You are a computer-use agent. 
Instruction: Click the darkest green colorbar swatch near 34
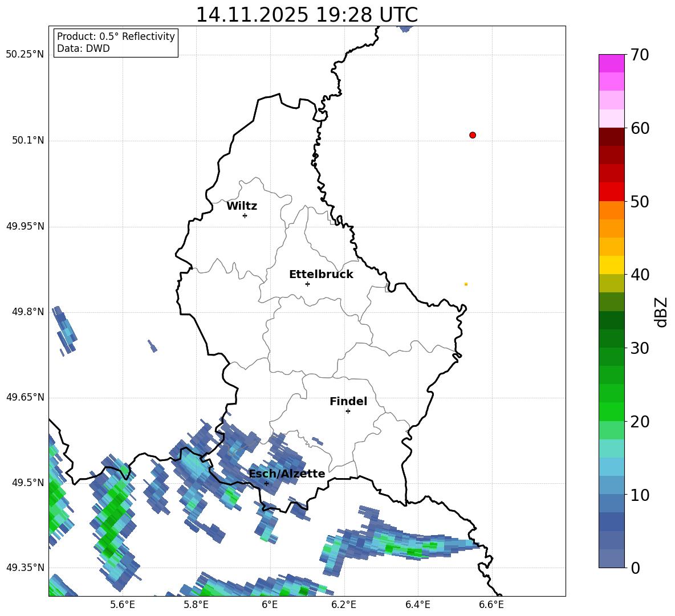pos(611,320)
